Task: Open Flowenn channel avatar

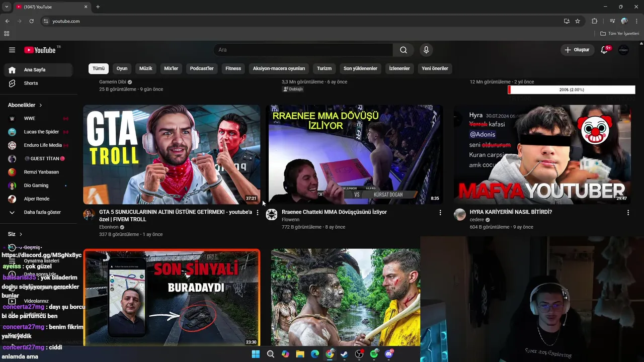Action: pos(272,215)
